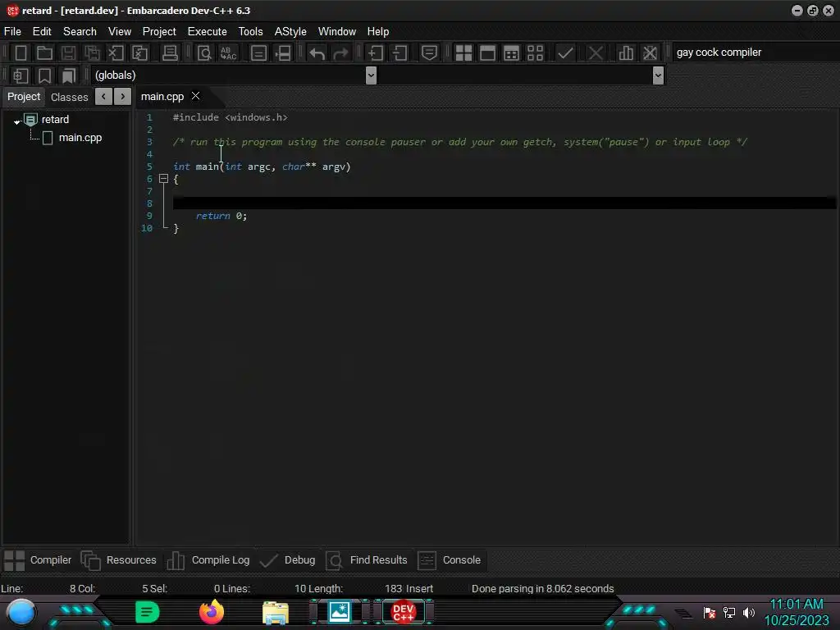This screenshot has height=630, width=840.
Task: Open the Tools menu
Action: click(251, 32)
